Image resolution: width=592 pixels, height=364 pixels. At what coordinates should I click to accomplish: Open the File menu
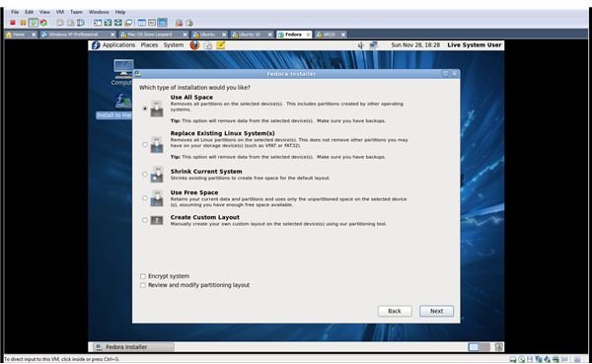click(x=15, y=12)
